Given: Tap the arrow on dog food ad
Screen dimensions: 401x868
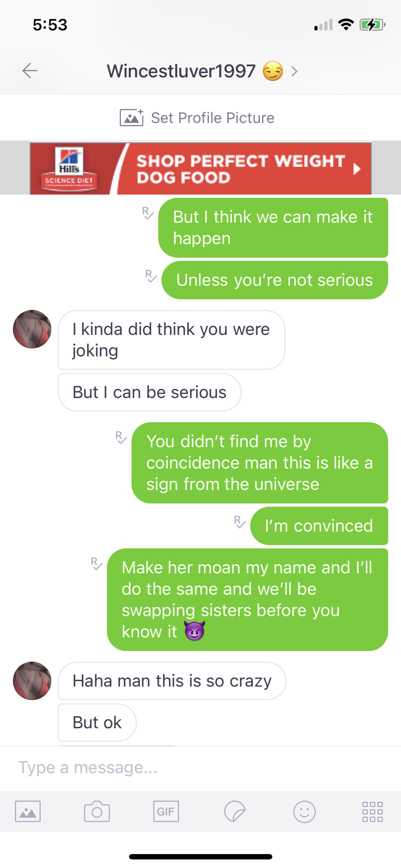Looking at the screenshot, I should pyautogui.click(x=357, y=169).
